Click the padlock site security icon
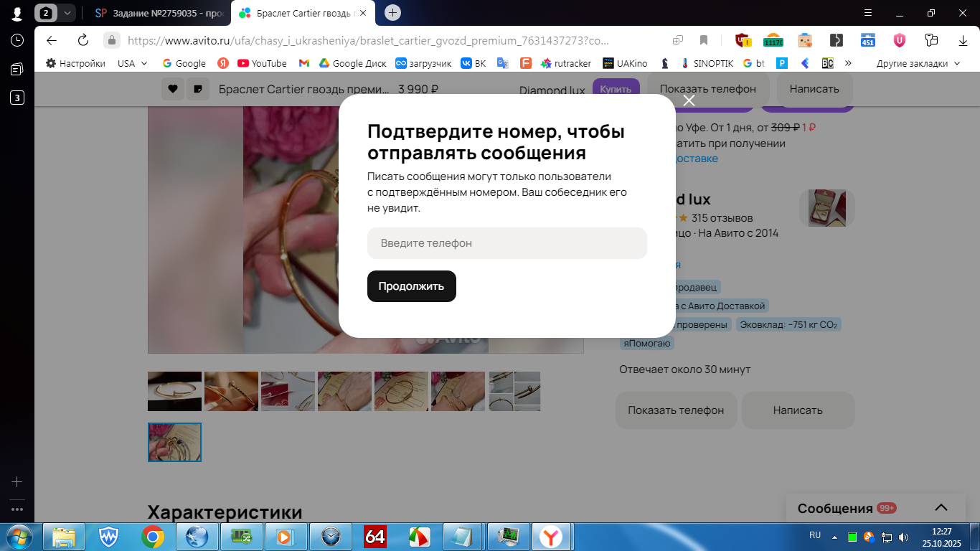Image resolution: width=980 pixels, height=551 pixels. click(x=111, y=40)
